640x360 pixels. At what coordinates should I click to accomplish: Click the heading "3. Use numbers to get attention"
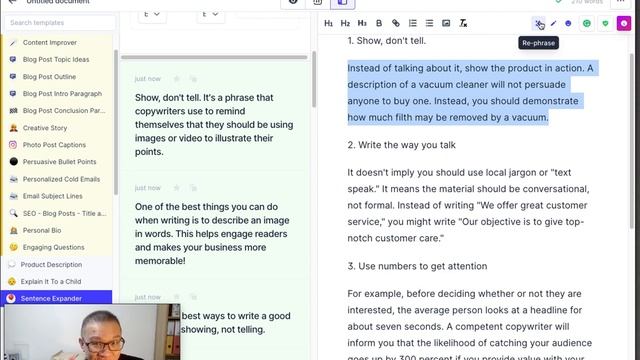point(417,266)
